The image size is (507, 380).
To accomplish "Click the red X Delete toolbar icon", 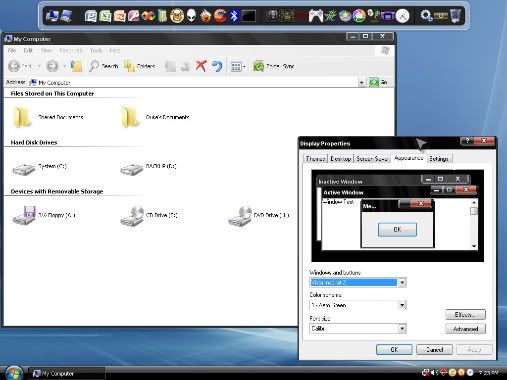I will (201, 66).
